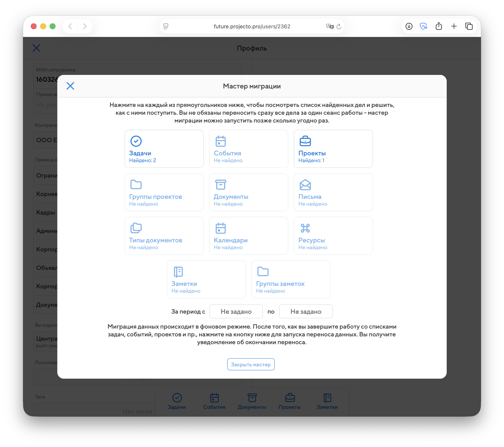
Task: Open the Safari translate page icon
Action: [x=329, y=26]
